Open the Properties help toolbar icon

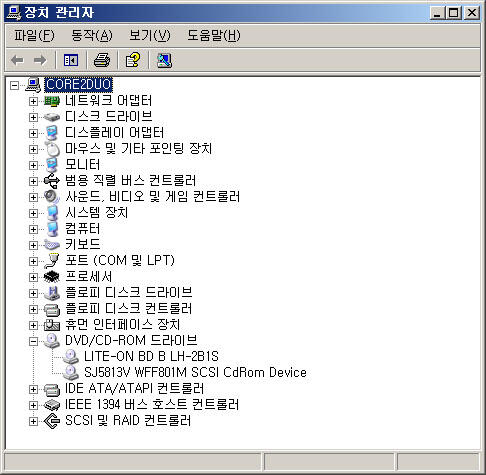133,60
